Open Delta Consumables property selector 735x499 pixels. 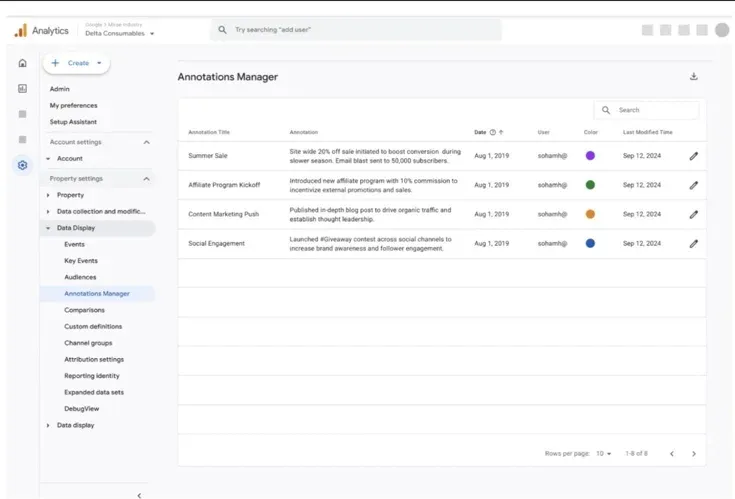point(120,33)
